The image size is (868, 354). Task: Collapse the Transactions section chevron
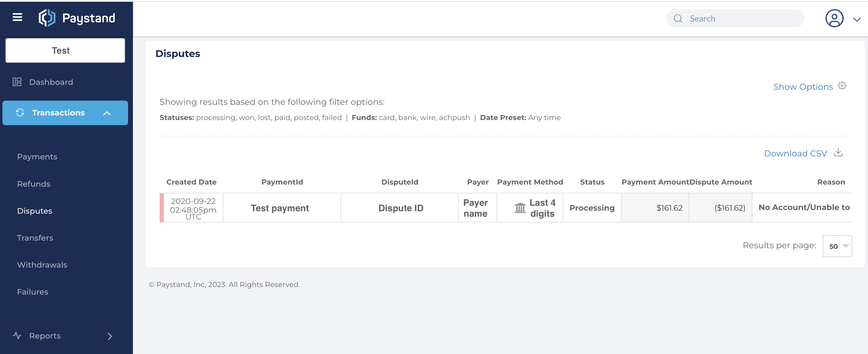(x=107, y=113)
